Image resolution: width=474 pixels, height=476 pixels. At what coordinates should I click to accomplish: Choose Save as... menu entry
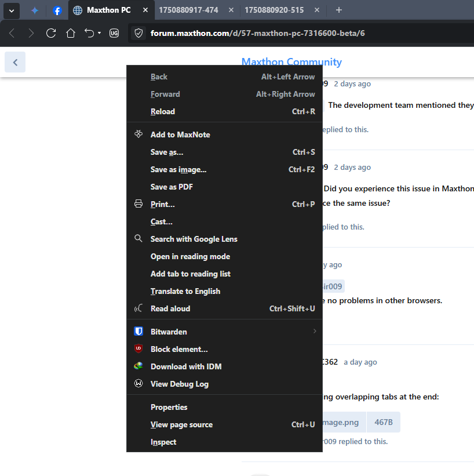pos(225,152)
